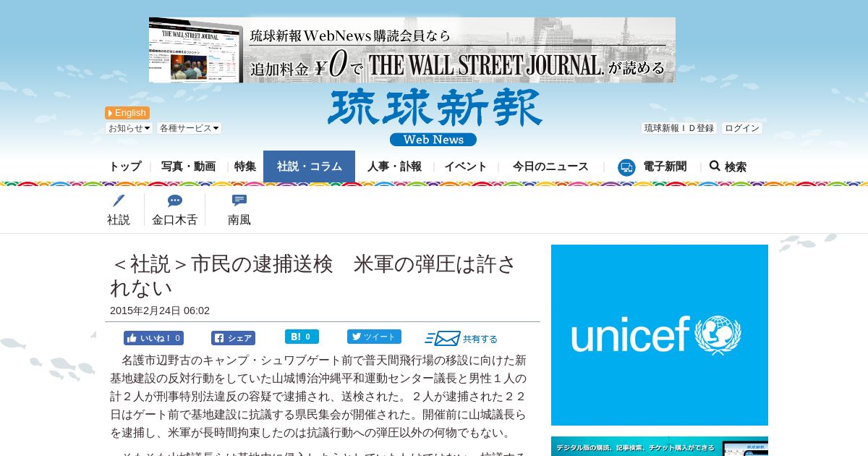868x456 pixels.
Task: Open the 社説 pen icon section
Action: 119,201
